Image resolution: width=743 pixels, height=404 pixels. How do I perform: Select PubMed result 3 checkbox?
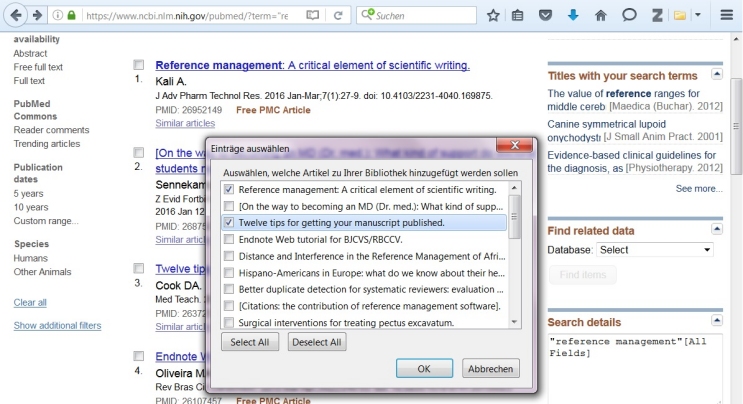(x=138, y=269)
